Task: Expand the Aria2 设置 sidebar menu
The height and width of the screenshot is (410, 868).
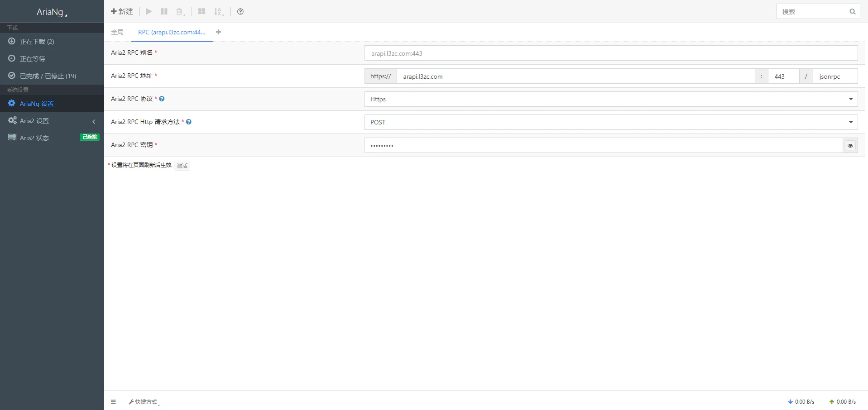Action: click(x=52, y=121)
